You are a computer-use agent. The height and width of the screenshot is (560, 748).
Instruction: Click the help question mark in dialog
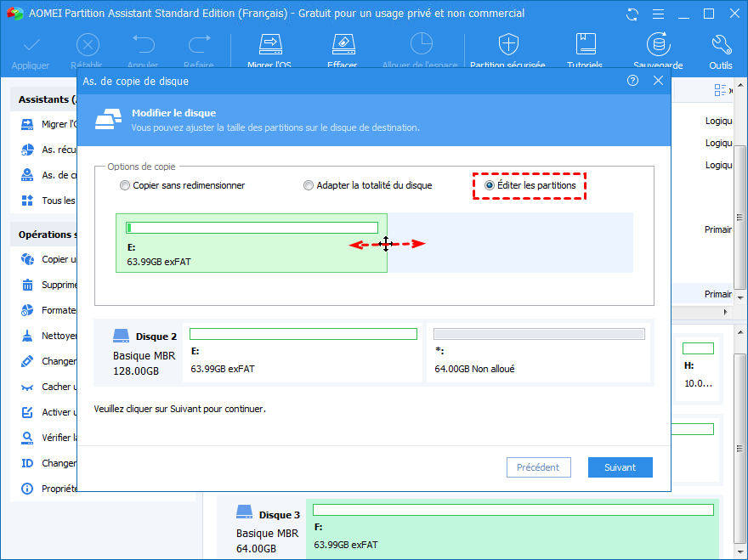[x=632, y=81]
